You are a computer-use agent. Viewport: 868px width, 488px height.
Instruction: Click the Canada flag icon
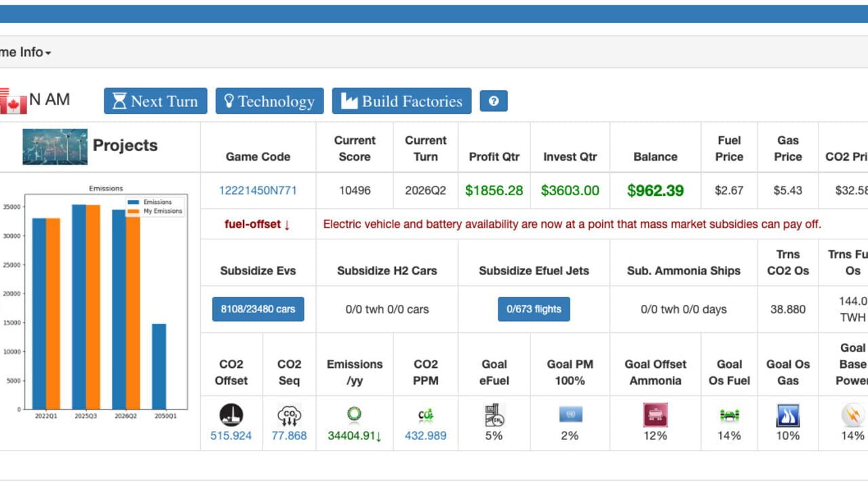coord(13,101)
